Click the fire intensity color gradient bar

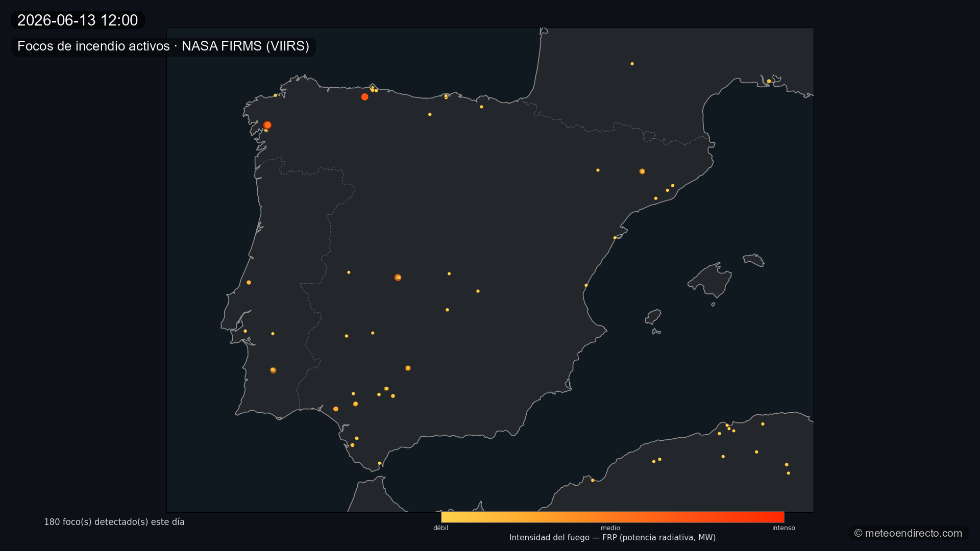pyautogui.click(x=612, y=517)
